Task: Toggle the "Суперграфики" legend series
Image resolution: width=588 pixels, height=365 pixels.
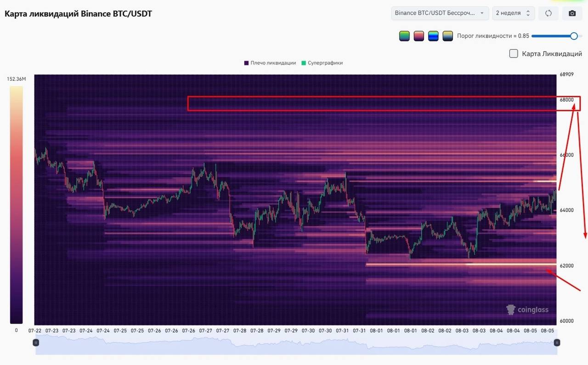Action: tap(322, 63)
